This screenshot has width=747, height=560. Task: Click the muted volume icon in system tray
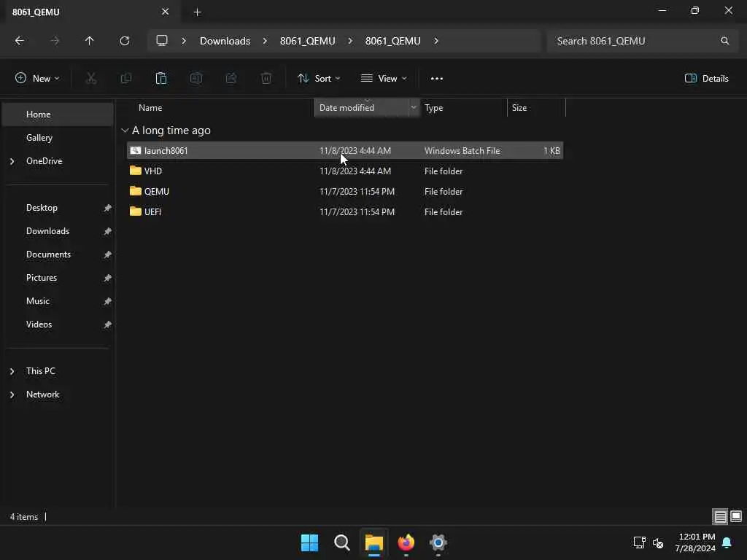point(658,542)
